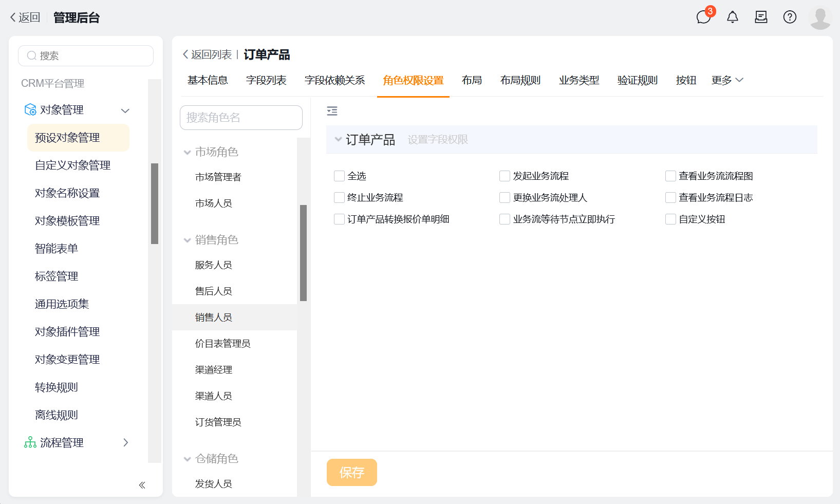840x504 pixels.
Task: Select the 订货管理员 role
Action: coord(218,422)
